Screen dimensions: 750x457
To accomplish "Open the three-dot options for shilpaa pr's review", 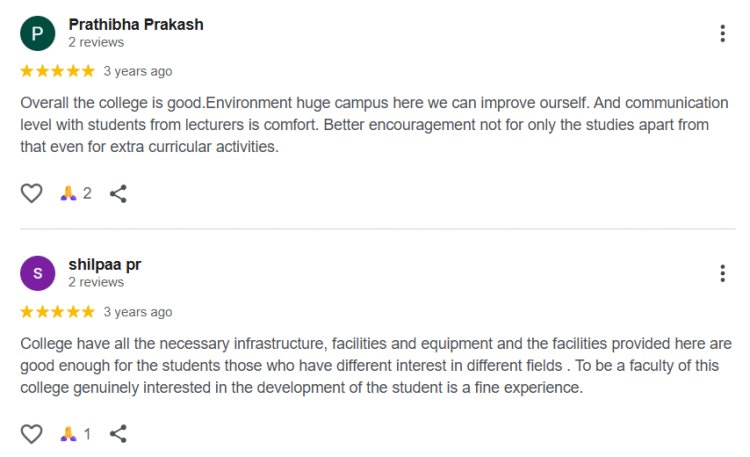I will pos(722,273).
